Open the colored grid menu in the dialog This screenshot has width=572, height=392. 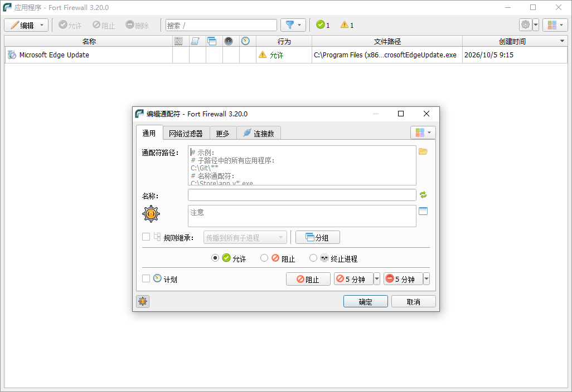pyautogui.click(x=423, y=133)
